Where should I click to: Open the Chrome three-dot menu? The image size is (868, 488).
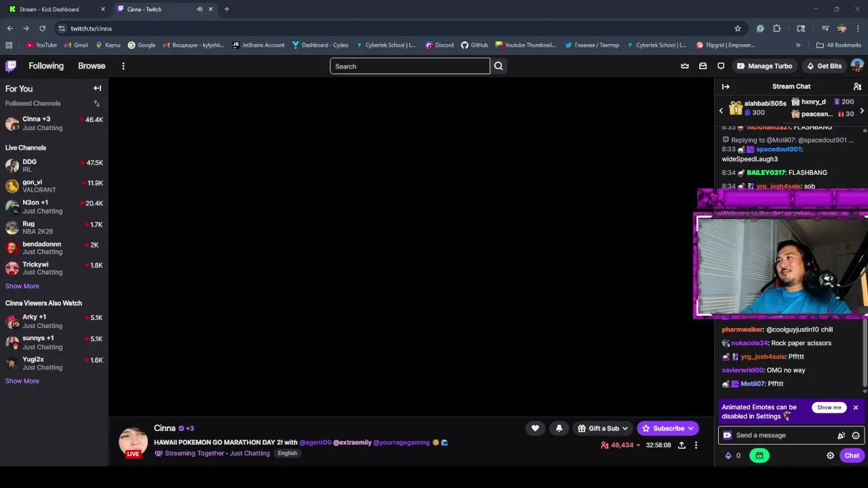tap(858, 28)
